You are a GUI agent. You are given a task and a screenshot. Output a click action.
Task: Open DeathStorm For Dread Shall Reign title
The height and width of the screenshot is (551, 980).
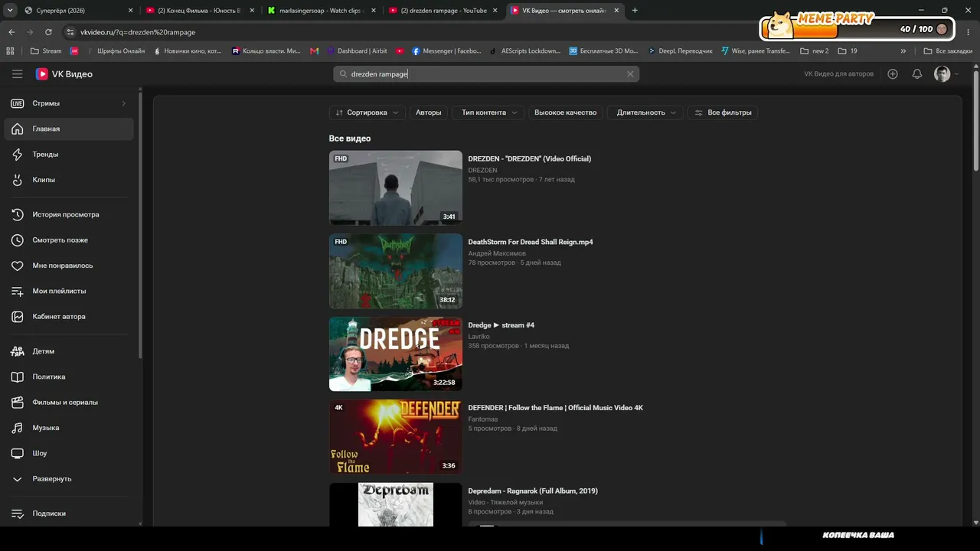pyautogui.click(x=531, y=242)
